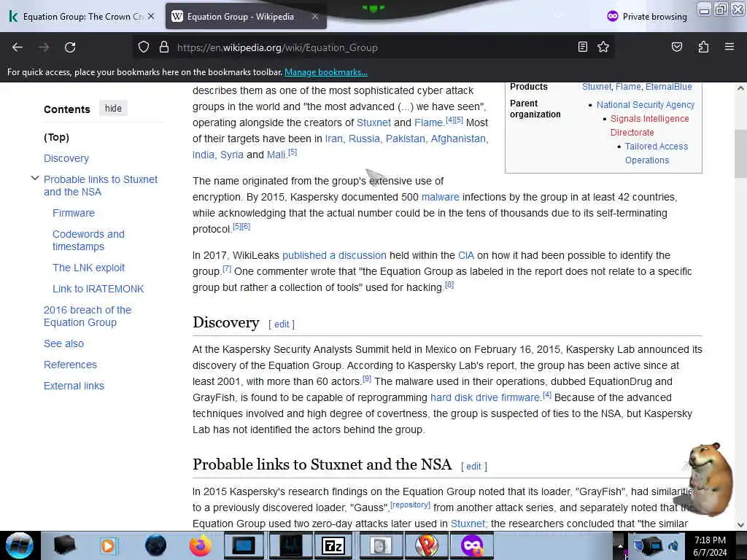Open the Syria country link
Image resolution: width=747 pixels, height=560 pixels.
pos(231,155)
